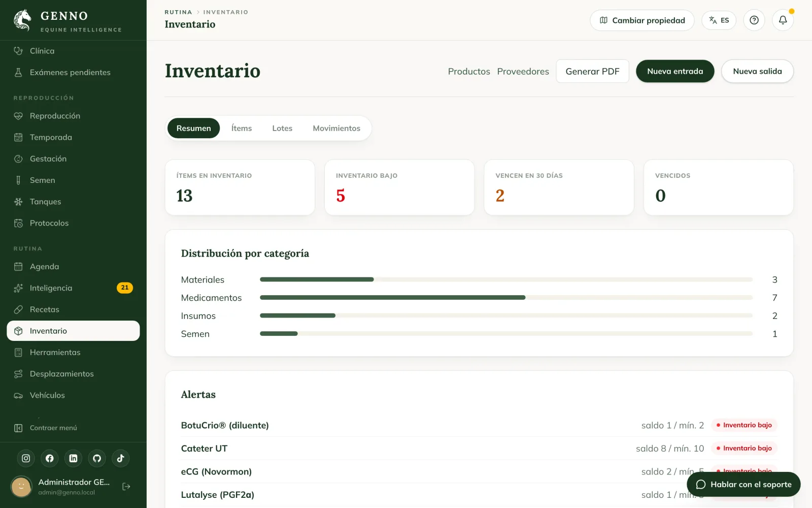Open the TikTok social icon
Image resolution: width=812 pixels, height=508 pixels.
pyautogui.click(x=121, y=458)
